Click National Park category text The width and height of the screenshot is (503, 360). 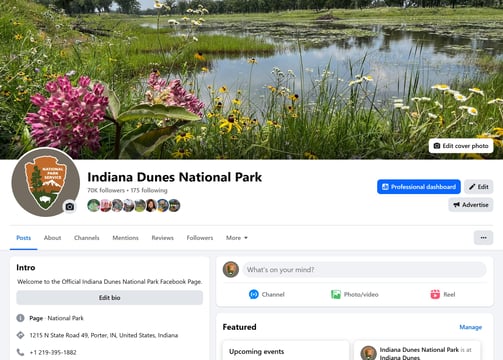tap(65, 318)
